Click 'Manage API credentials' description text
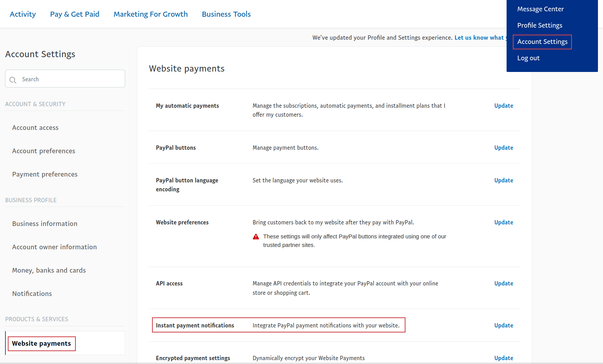 (x=345, y=288)
